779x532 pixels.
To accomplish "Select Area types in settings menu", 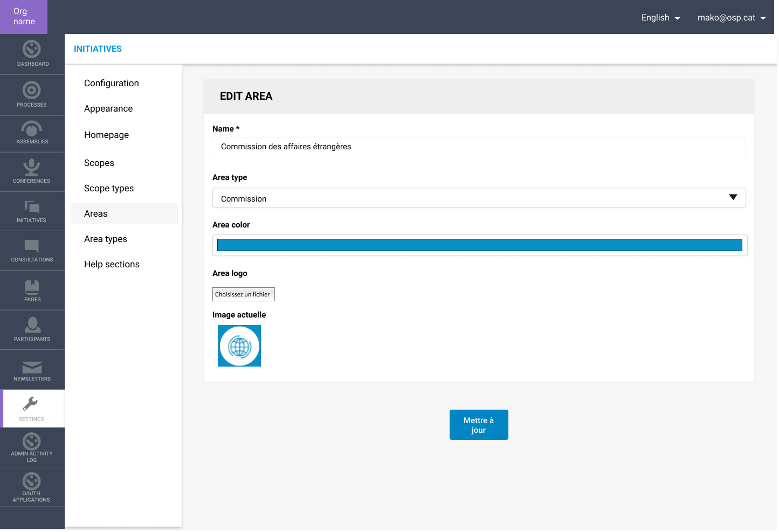I will click(106, 239).
